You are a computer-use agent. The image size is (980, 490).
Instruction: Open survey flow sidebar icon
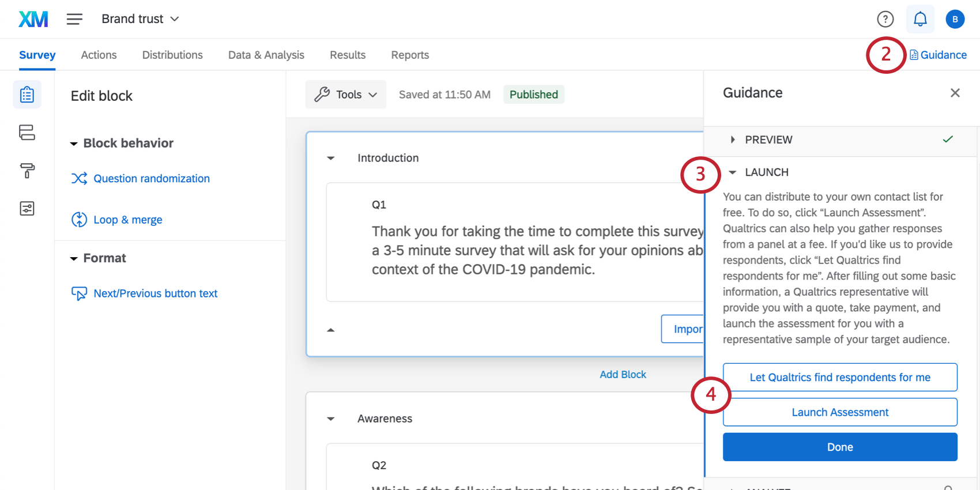pos(27,133)
